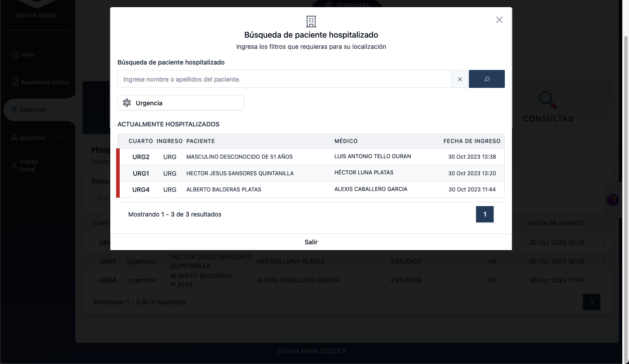Open the URG4 row chevron in background table
This screenshot has height=364, width=629.
603,280
